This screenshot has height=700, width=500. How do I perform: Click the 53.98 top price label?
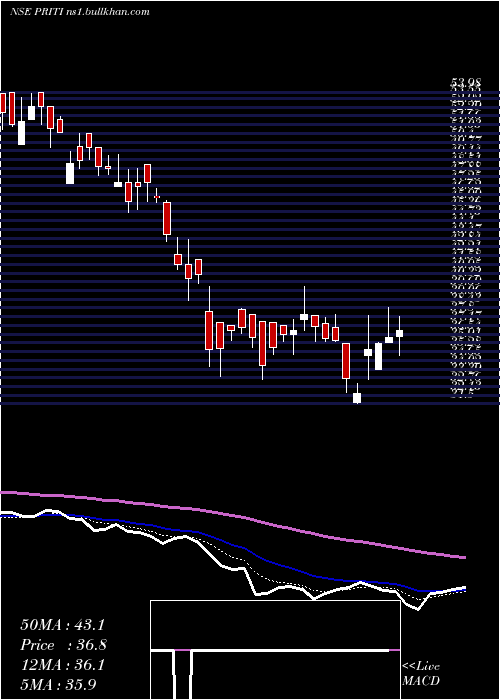(x=465, y=83)
